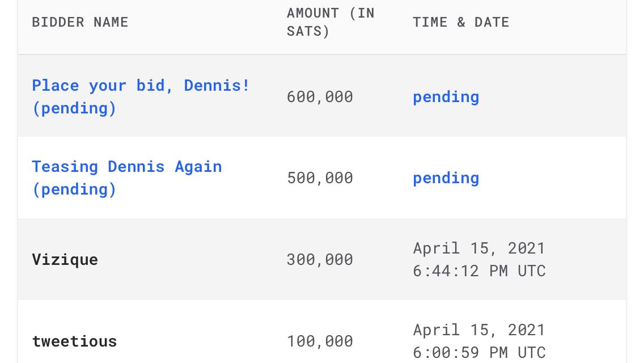Image resolution: width=644 pixels, height=363 pixels.
Task: Click the Bidder Name column header
Action: [80, 22]
